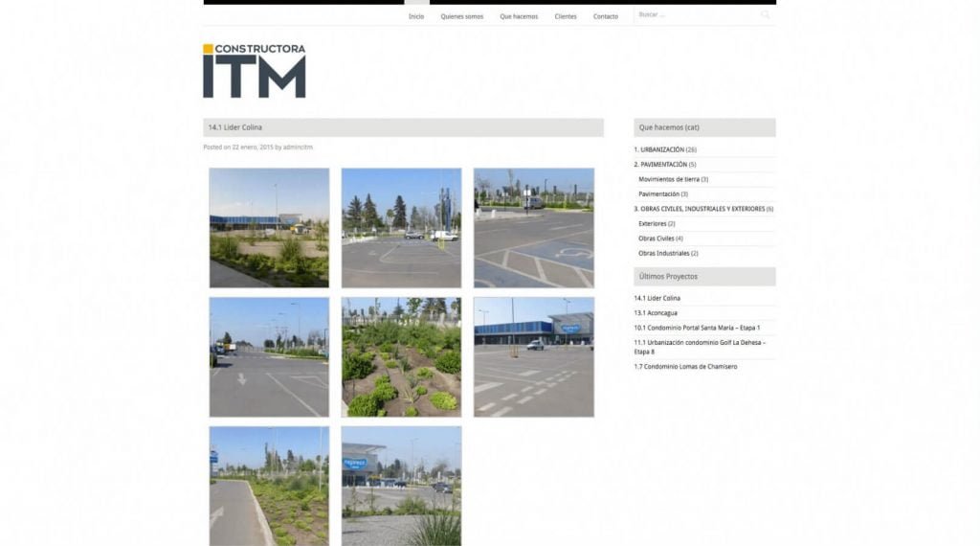View the garden plant beds thumbnail
This screenshot has width=980, height=546.
(x=401, y=356)
